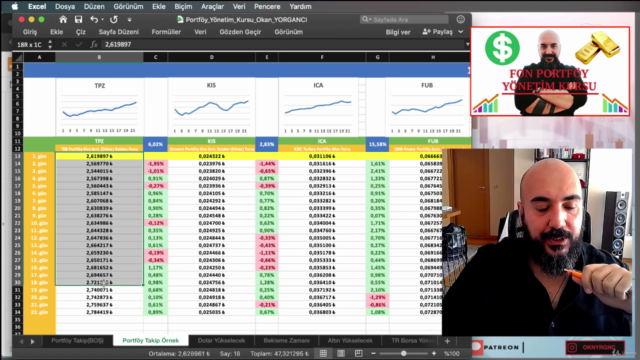
Task: Click the blue 6,02% cell
Action: click(x=155, y=144)
